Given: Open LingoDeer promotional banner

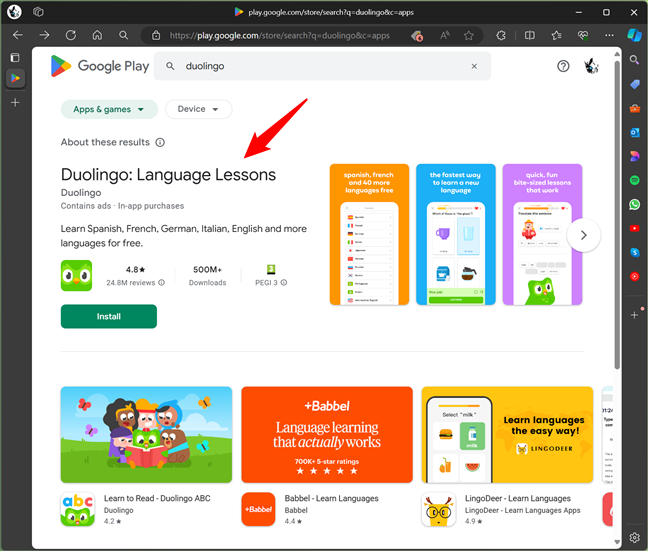Looking at the screenshot, I should 507,434.
